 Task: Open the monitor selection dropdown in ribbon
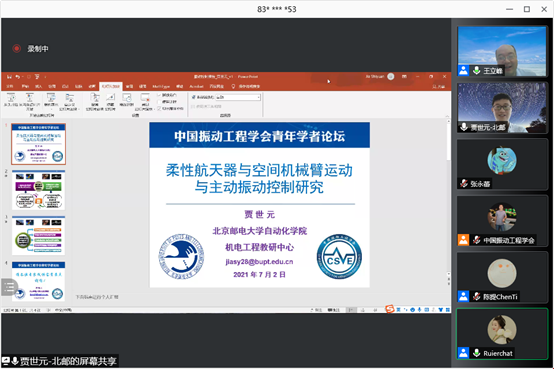(238, 97)
